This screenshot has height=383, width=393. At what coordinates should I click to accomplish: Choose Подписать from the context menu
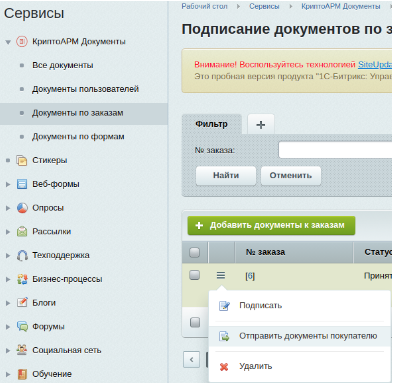[x=299, y=306]
